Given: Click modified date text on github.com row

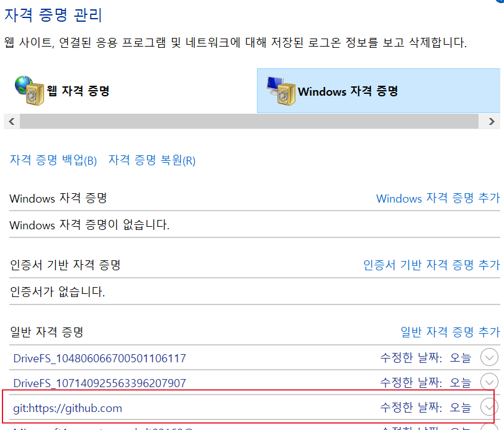Looking at the screenshot, I should click(426, 407).
